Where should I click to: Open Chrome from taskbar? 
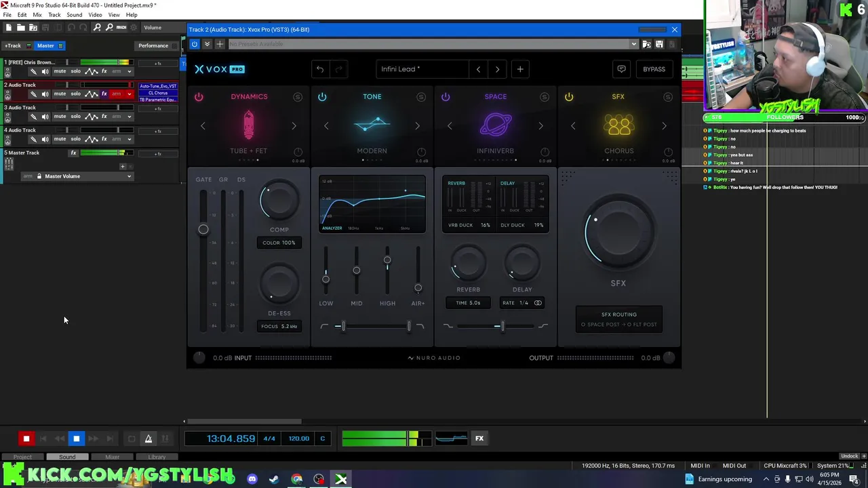click(297, 479)
